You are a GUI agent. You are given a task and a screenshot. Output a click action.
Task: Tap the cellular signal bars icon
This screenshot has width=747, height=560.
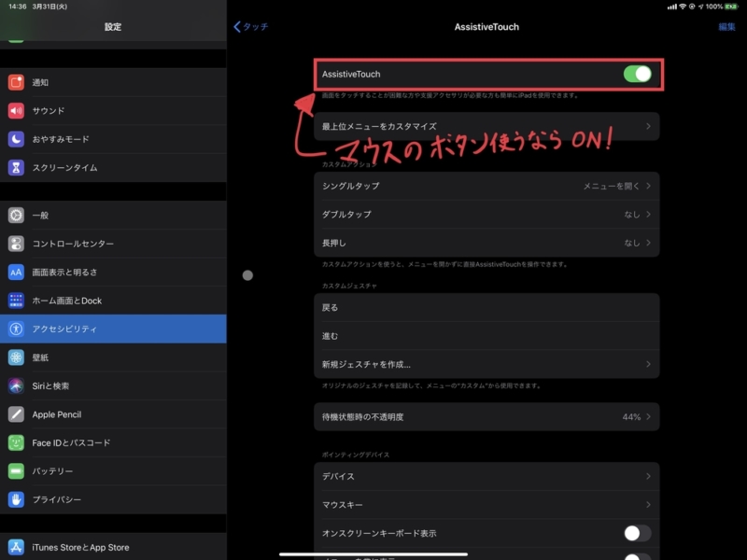click(x=671, y=7)
